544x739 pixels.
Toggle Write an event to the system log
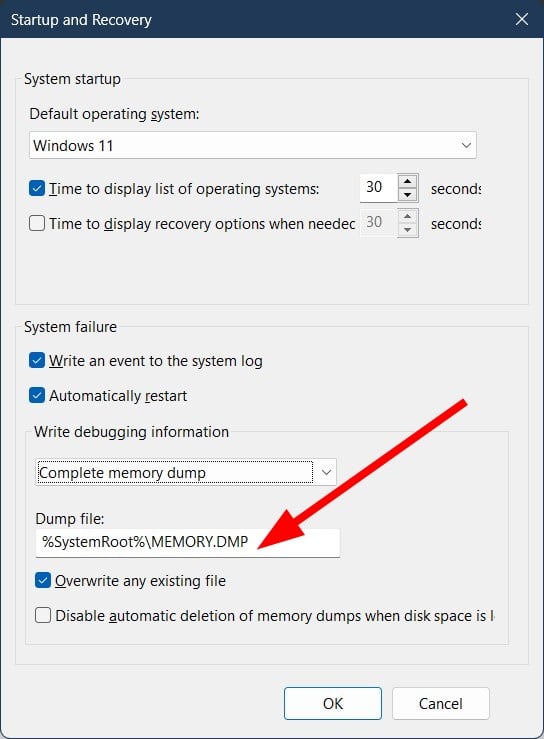[37, 361]
